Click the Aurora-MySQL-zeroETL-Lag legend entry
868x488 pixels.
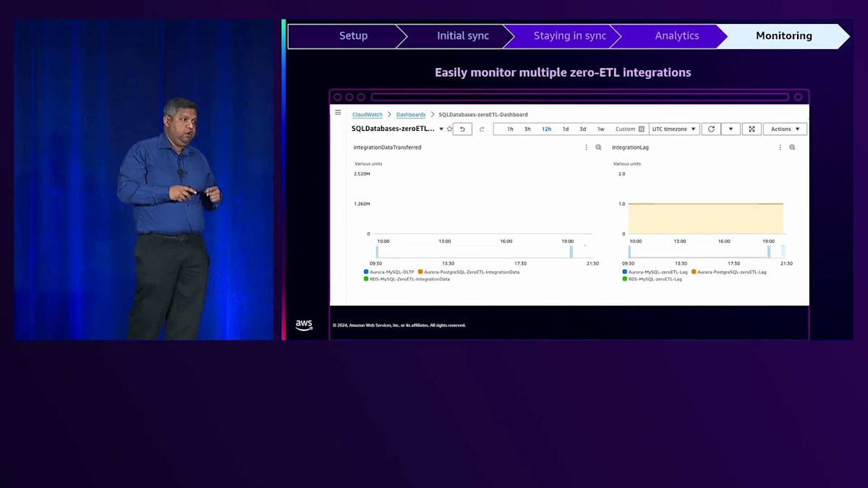pyautogui.click(x=655, y=272)
